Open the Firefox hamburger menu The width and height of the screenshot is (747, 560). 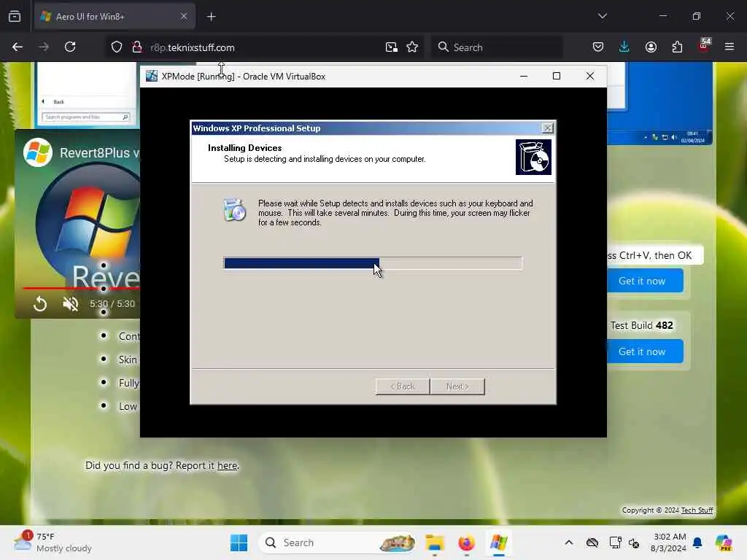729,47
